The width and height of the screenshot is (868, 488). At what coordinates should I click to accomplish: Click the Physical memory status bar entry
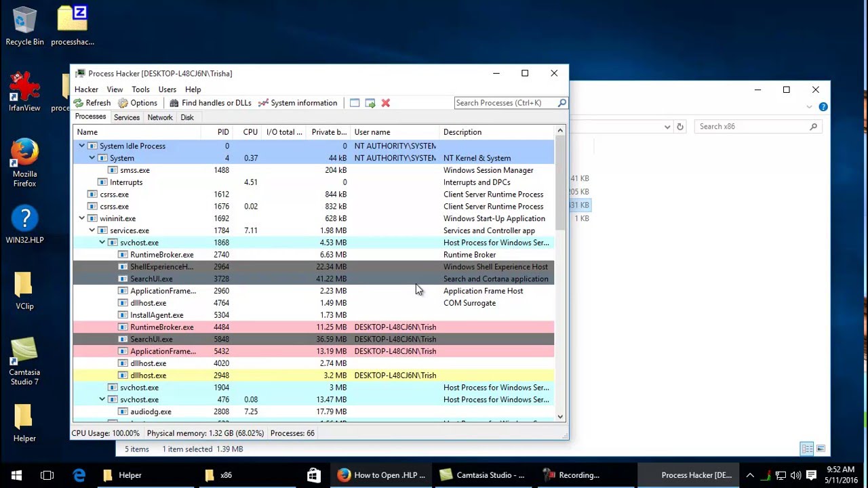205,433
